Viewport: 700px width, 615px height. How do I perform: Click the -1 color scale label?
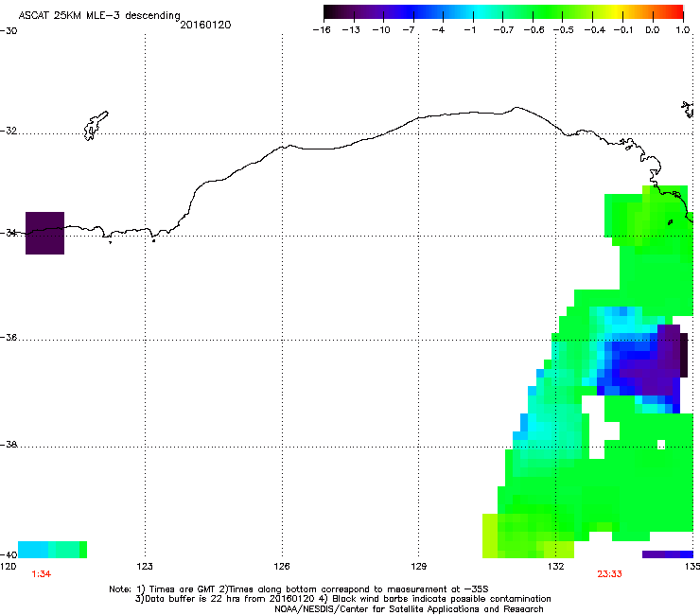tap(469, 30)
